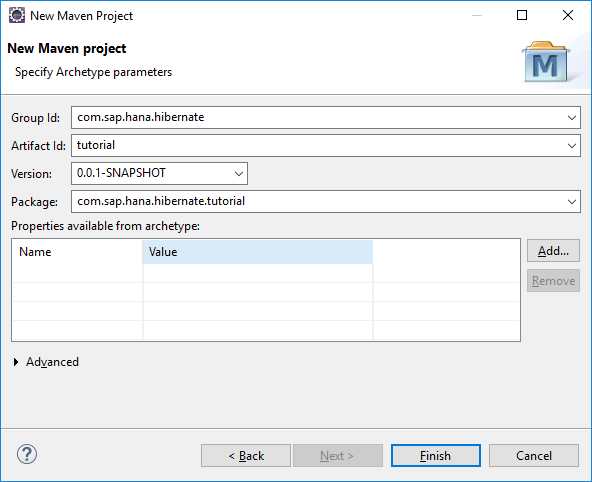Viewport: 592px width, 482px height.
Task: Click 'Properties available from archetype:' label
Action: [105, 226]
